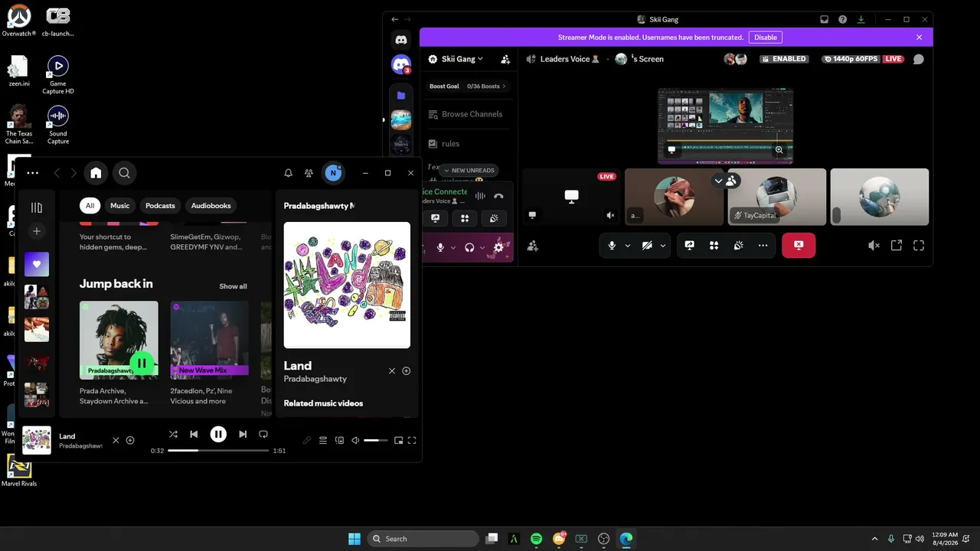This screenshot has height=551, width=980.
Task: Pause the Pradabagshawty mix card
Action: 142,363
